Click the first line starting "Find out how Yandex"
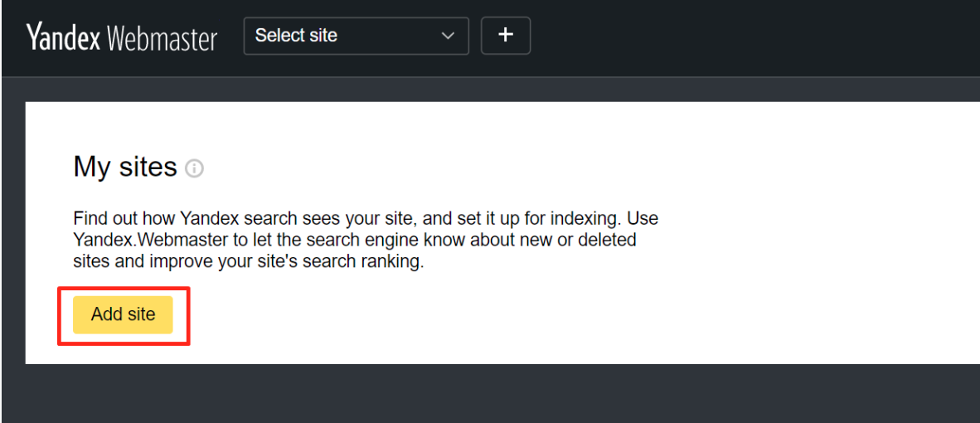The image size is (980, 423). 366,219
